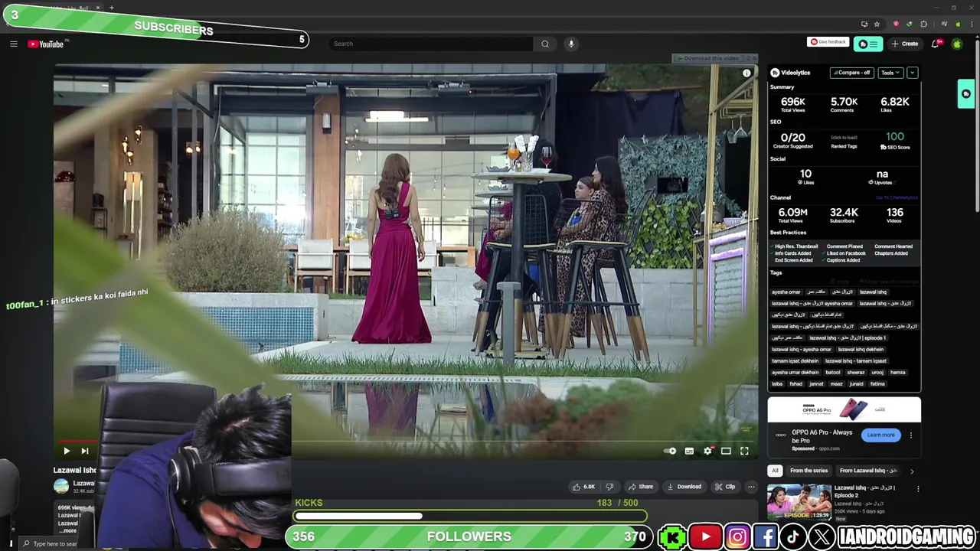Screen dimensions: 980x551
Task: Bookmark page with the star icon
Action: [877, 24]
